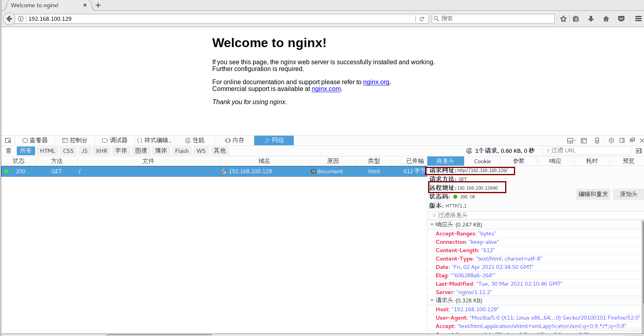
Task: Toggle the Flash request filter
Action: click(x=182, y=151)
